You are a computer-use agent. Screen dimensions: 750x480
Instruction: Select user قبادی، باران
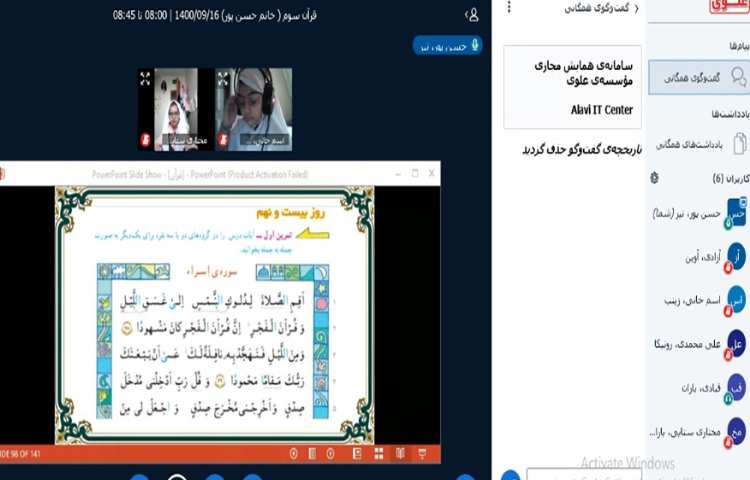[699, 388]
